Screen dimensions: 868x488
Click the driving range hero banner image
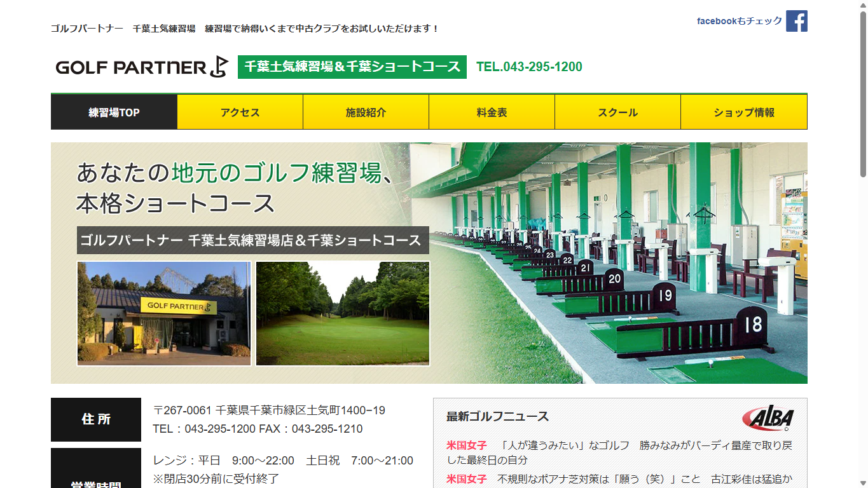pos(429,263)
